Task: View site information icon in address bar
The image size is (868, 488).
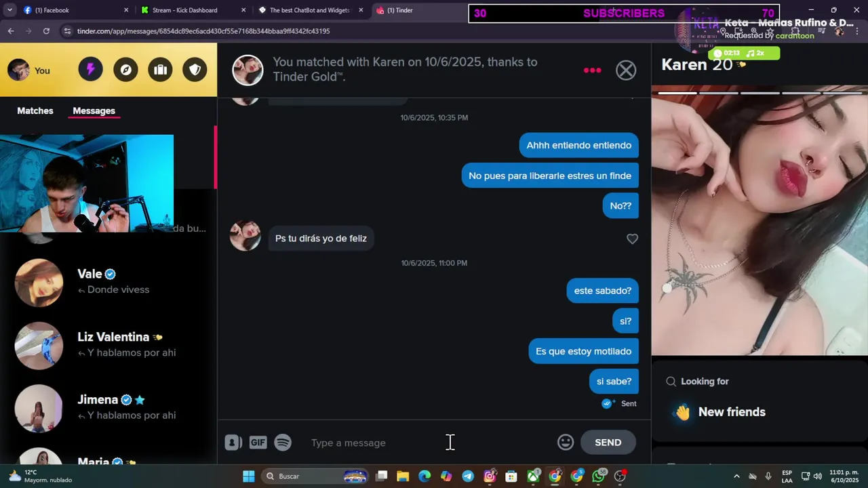Action: [x=66, y=31]
